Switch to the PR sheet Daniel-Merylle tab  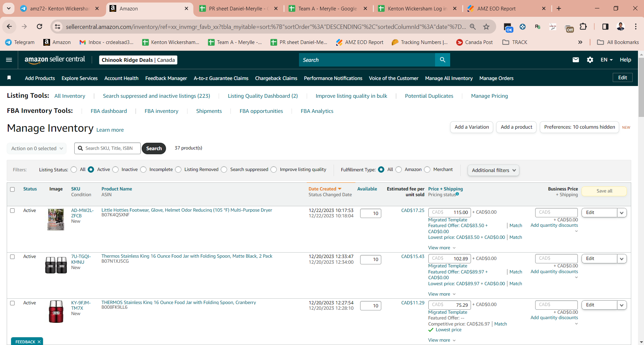pyautogui.click(x=239, y=9)
